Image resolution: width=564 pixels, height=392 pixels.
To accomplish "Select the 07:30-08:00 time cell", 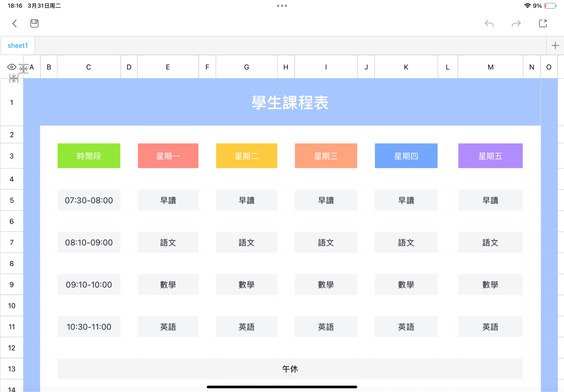I will pyautogui.click(x=89, y=200).
